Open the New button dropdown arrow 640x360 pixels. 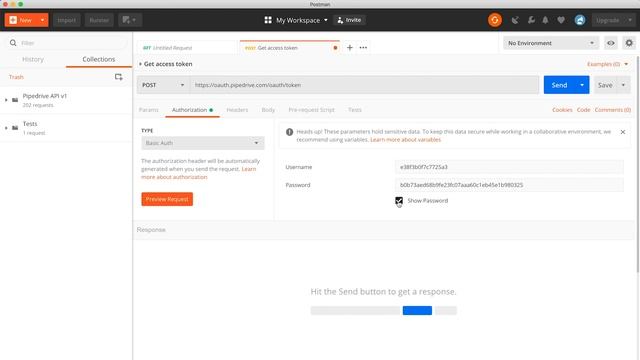coord(42,20)
